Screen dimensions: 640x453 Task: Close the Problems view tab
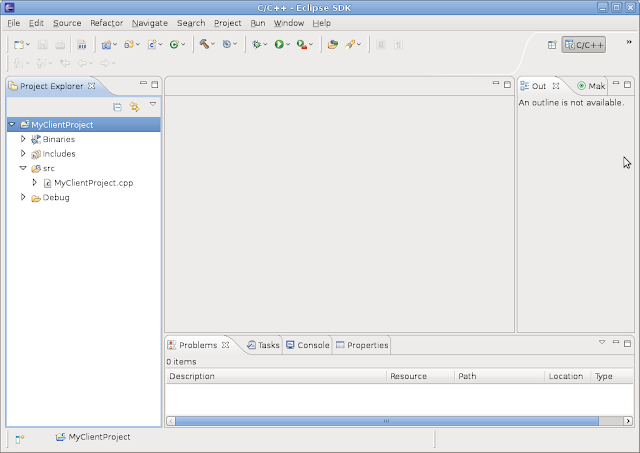225,345
